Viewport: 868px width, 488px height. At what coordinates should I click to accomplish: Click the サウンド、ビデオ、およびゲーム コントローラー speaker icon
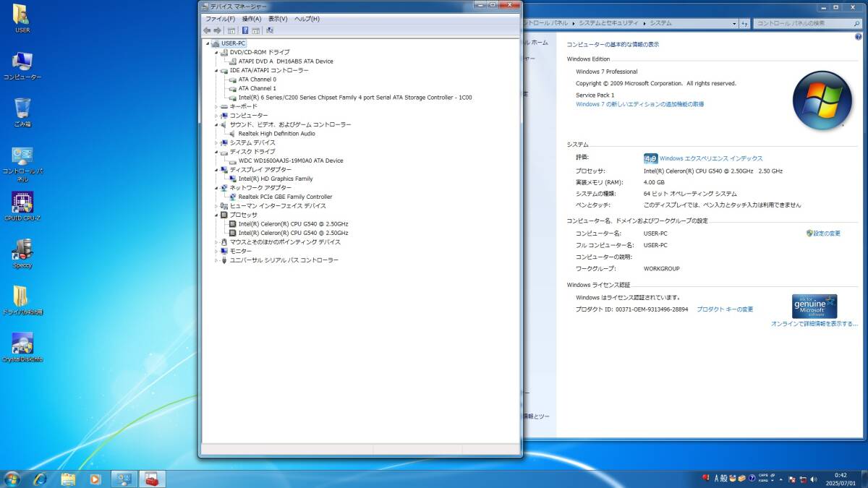224,124
